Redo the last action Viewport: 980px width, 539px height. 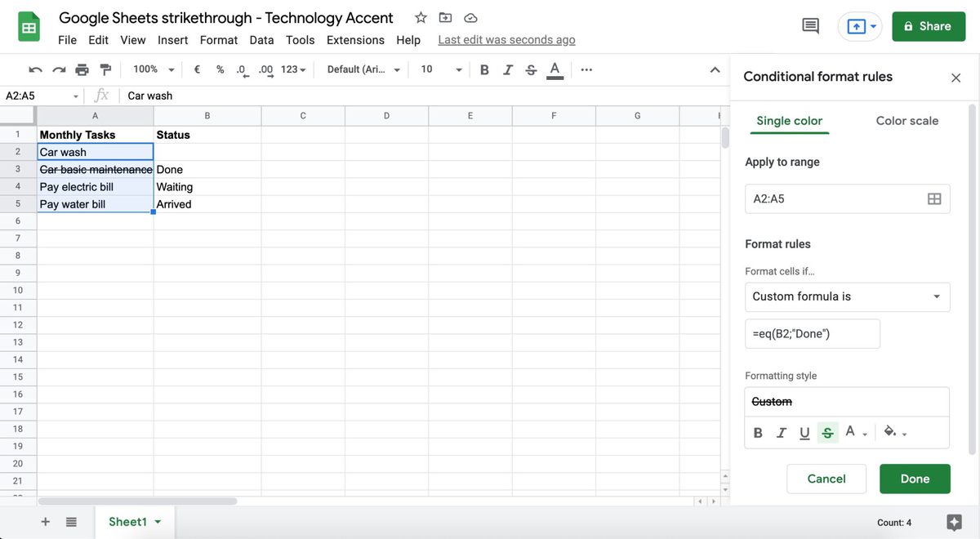[59, 69]
